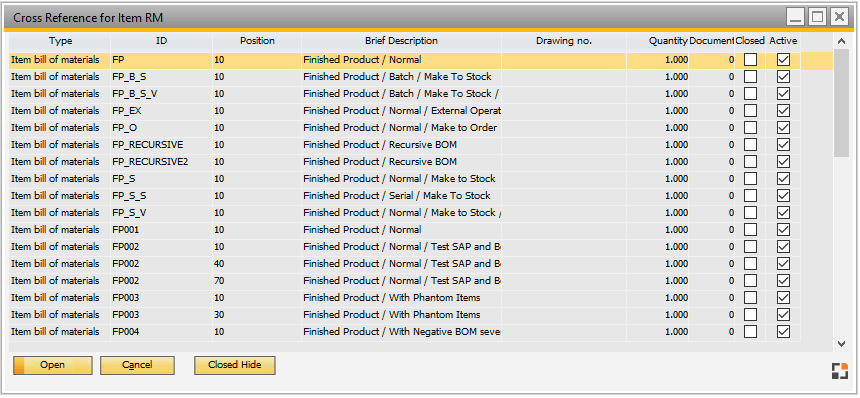Maximize the Cross Reference window
The height and width of the screenshot is (398, 860).
coord(818,18)
